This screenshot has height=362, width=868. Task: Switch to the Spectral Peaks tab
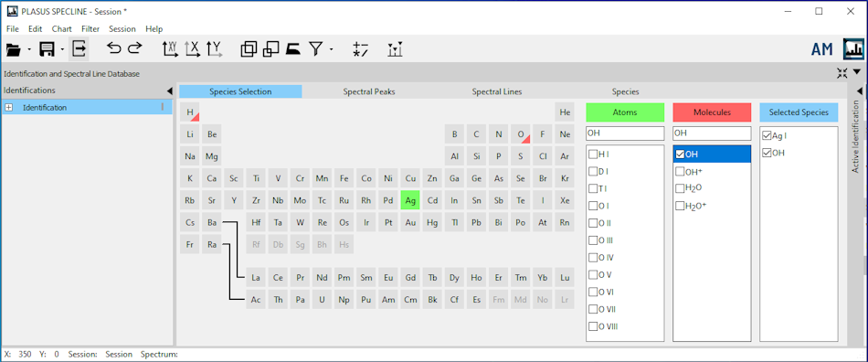click(369, 92)
